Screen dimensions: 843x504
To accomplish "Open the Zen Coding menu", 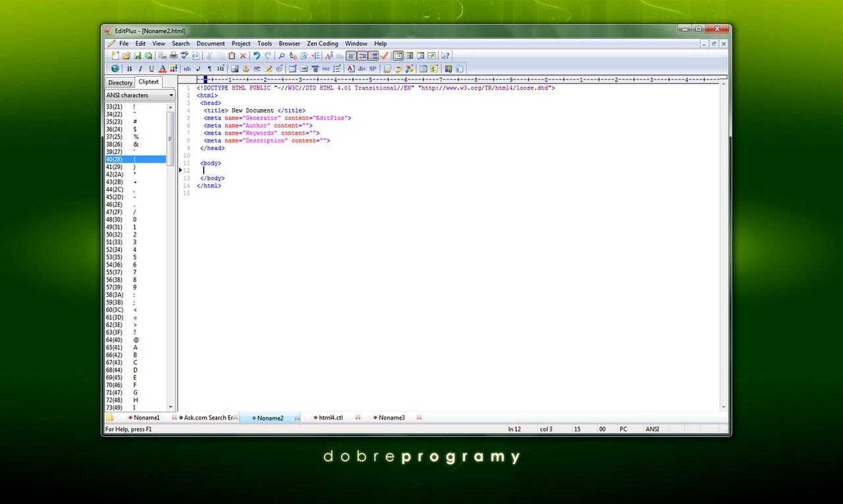I will 323,43.
